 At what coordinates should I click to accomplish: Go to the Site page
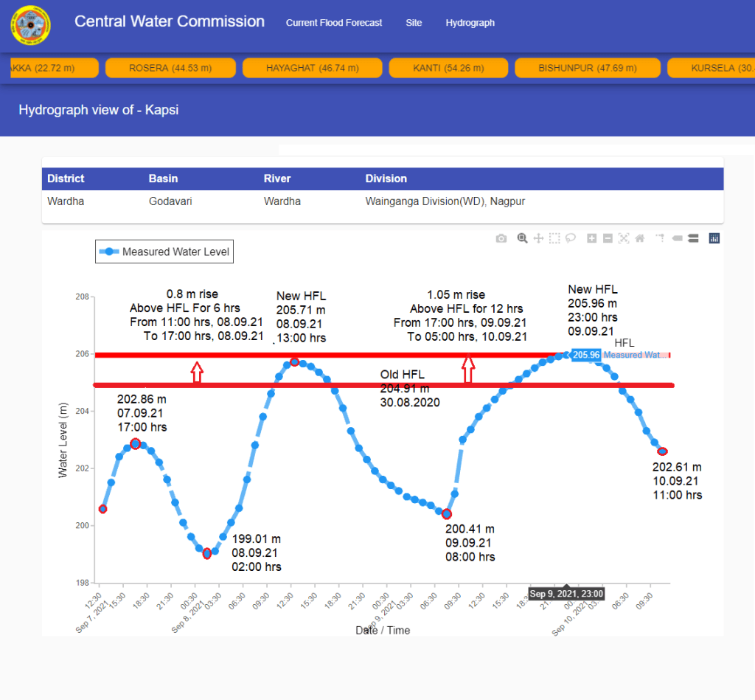point(414,23)
